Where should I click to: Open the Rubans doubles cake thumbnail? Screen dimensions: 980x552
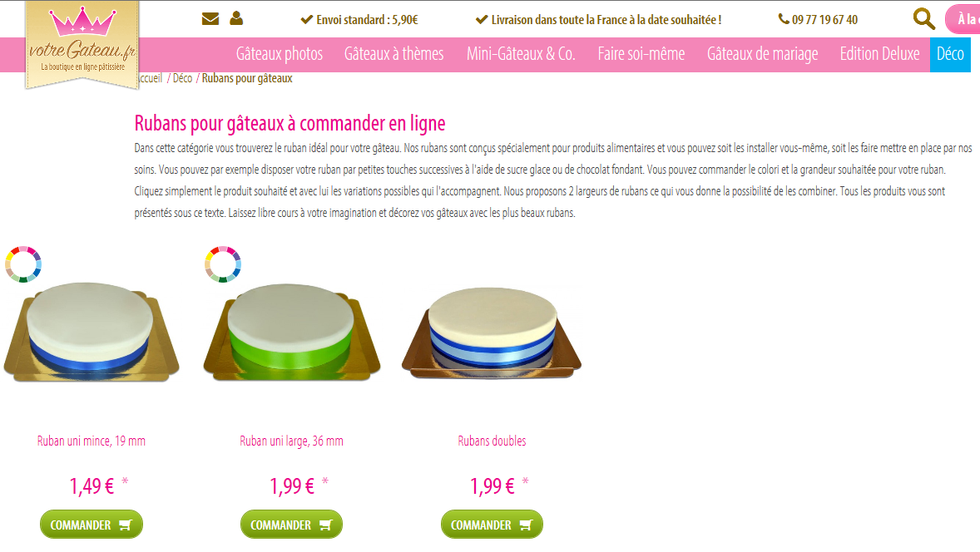pos(492,333)
